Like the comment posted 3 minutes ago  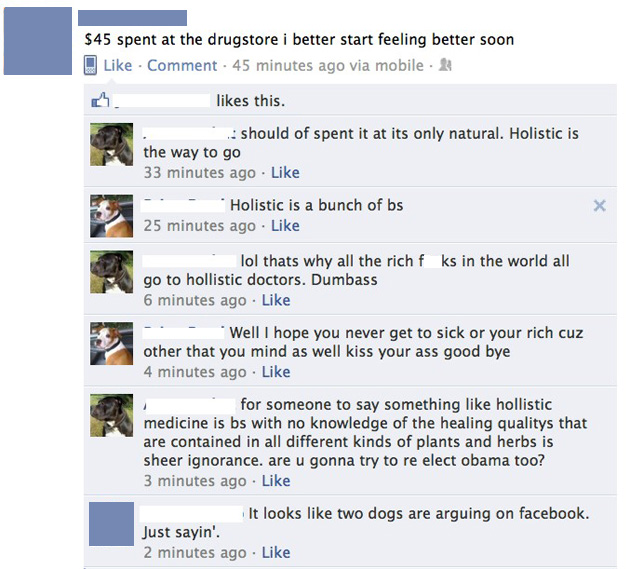point(276,481)
